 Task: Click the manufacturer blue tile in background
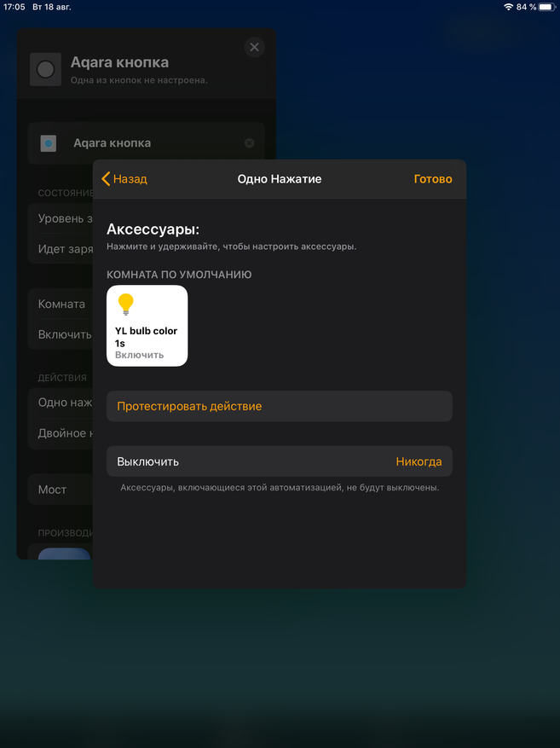pos(64,554)
